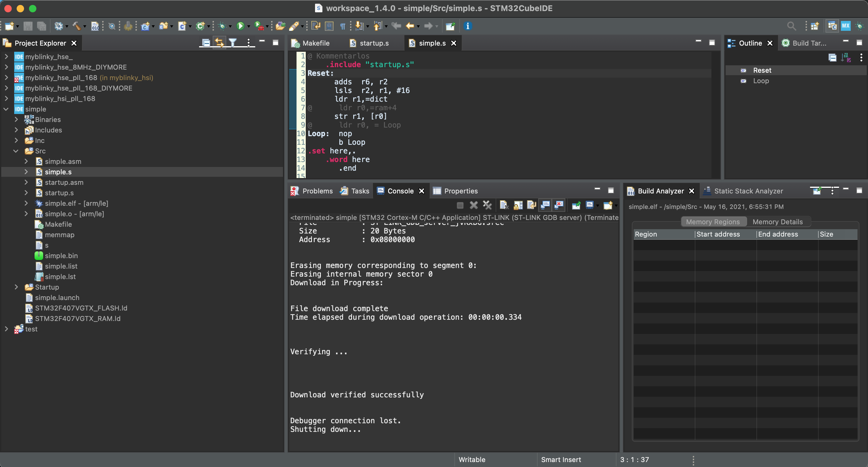
Task: Click the Build hammer icon in toolbar
Action: [x=77, y=26]
